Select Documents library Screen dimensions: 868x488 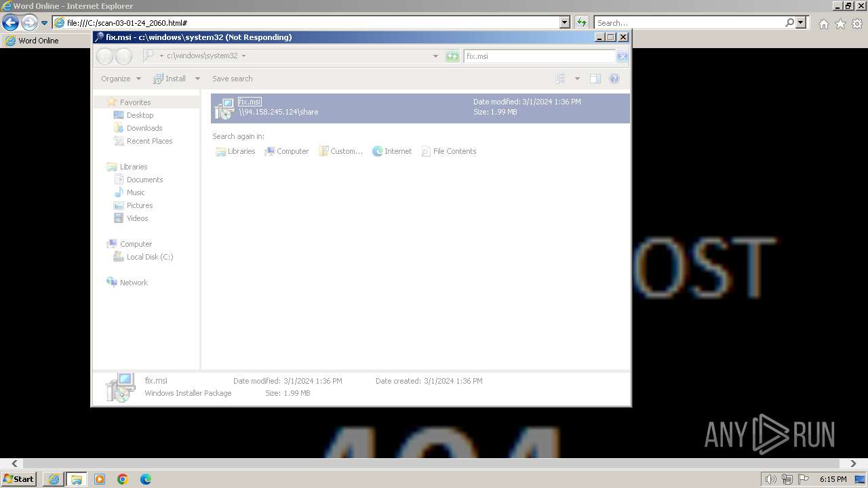(x=144, y=180)
